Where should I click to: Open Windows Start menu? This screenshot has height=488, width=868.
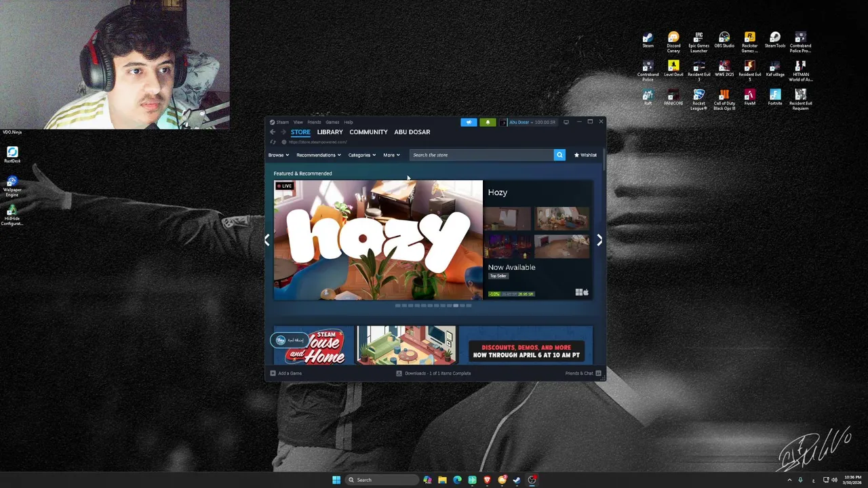click(x=336, y=480)
